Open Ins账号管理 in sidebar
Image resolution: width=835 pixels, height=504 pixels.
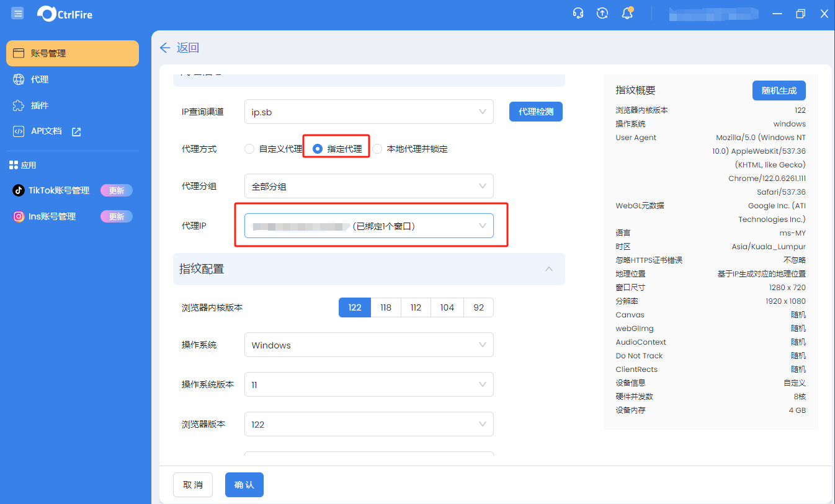pos(52,216)
